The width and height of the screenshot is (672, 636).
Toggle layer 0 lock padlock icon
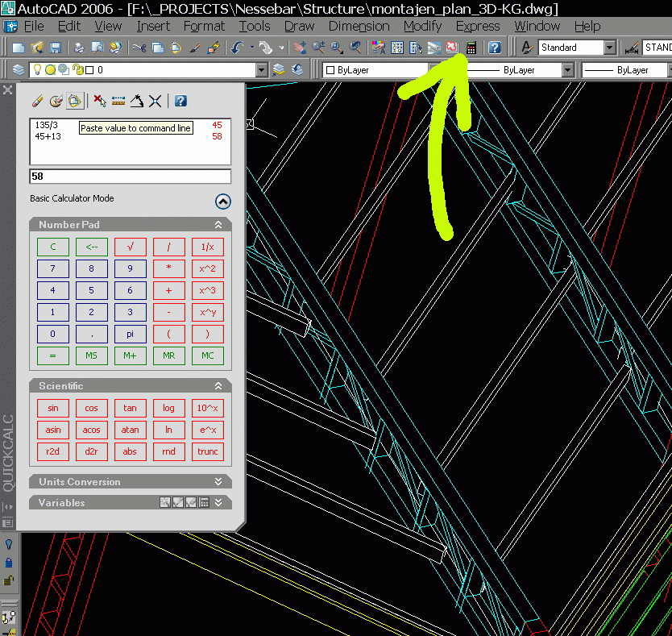point(77,69)
